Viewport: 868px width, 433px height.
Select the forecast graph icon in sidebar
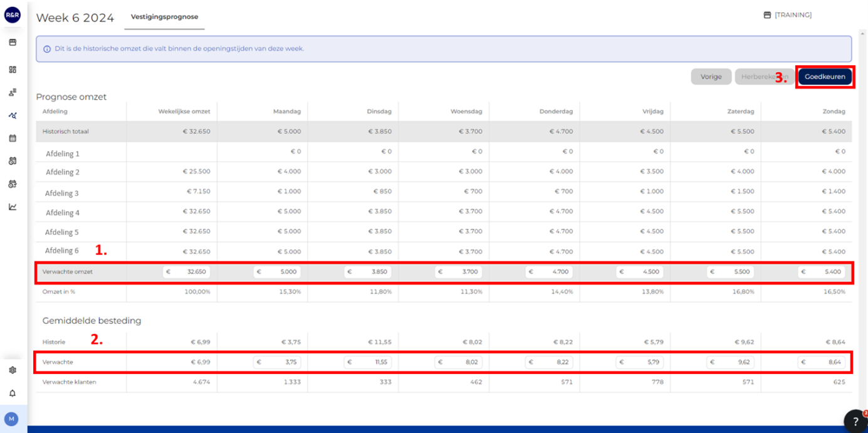[13, 115]
